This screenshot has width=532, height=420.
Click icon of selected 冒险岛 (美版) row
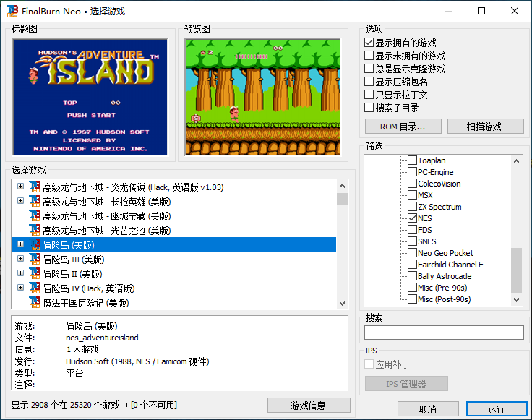coord(35,244)
